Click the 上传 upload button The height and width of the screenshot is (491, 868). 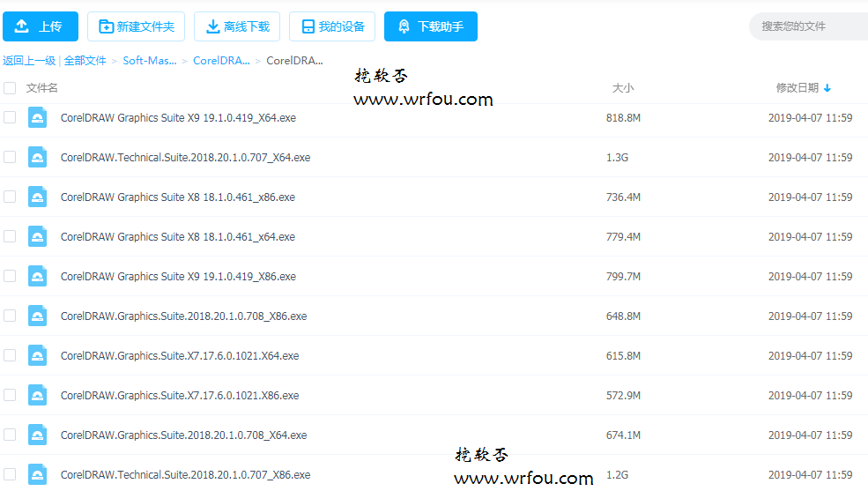coord(41,26)
